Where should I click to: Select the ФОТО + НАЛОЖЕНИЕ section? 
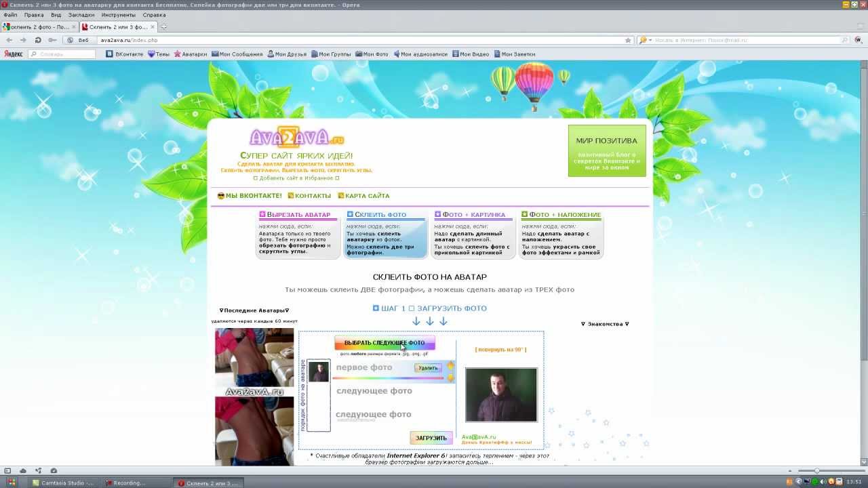tap(561, 234)
